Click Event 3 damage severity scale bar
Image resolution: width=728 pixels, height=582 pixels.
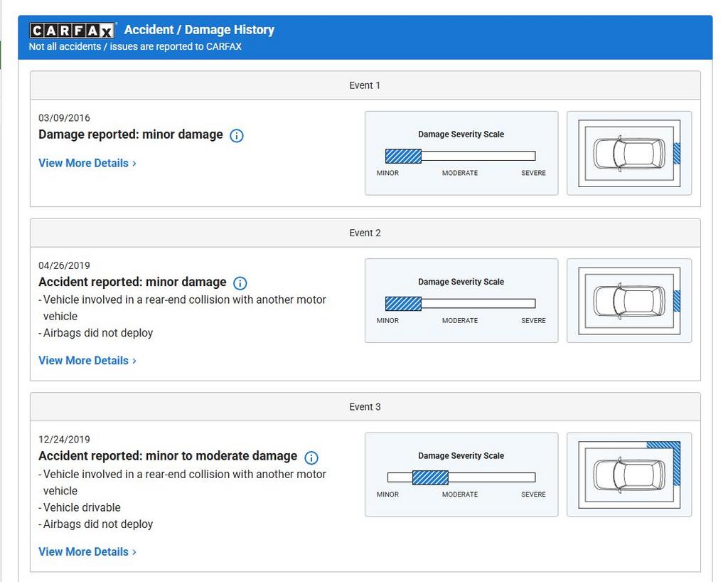coord(460,477)
